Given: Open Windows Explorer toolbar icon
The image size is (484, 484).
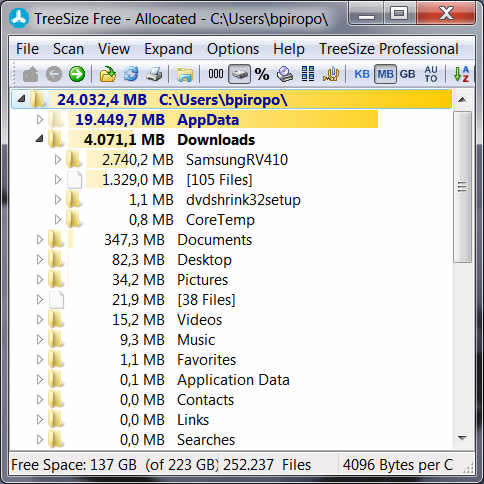Looking at the screenshot, I should coord(185,74).
